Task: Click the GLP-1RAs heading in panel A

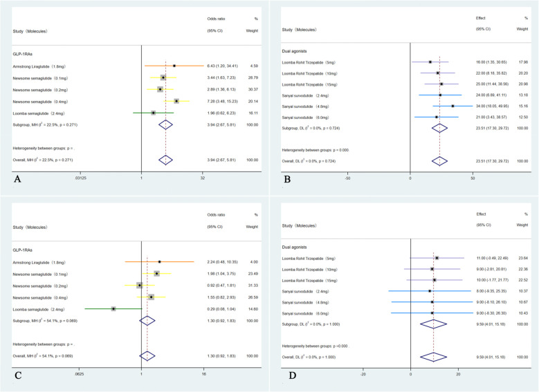Action: (23, 54)
